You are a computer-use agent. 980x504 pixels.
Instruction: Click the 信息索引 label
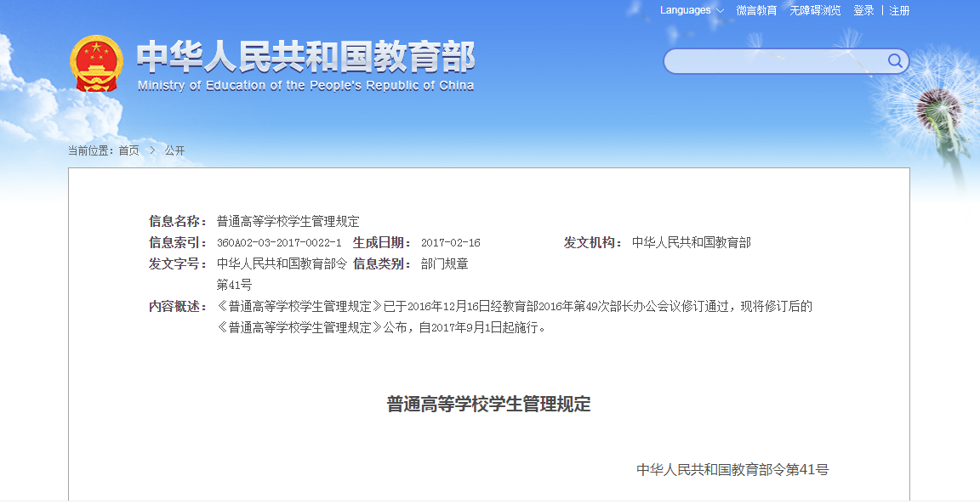178,243
